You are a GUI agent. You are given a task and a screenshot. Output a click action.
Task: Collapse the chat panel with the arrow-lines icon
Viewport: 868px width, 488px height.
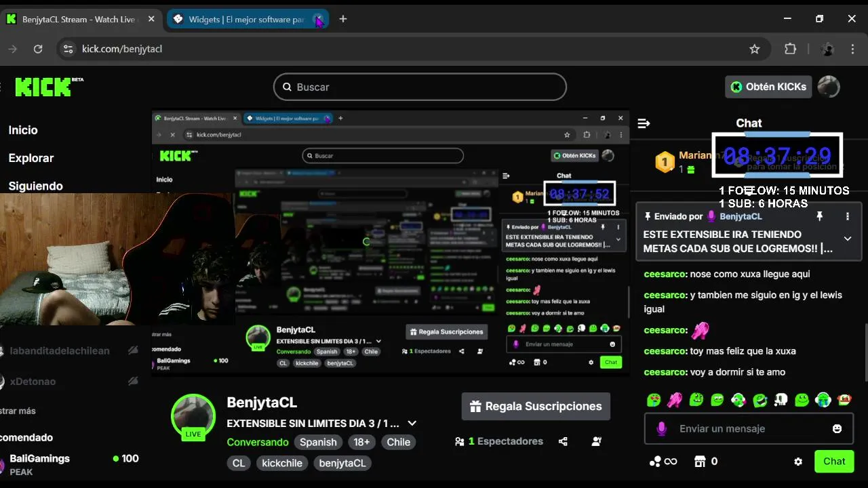(x=644, y=123)
